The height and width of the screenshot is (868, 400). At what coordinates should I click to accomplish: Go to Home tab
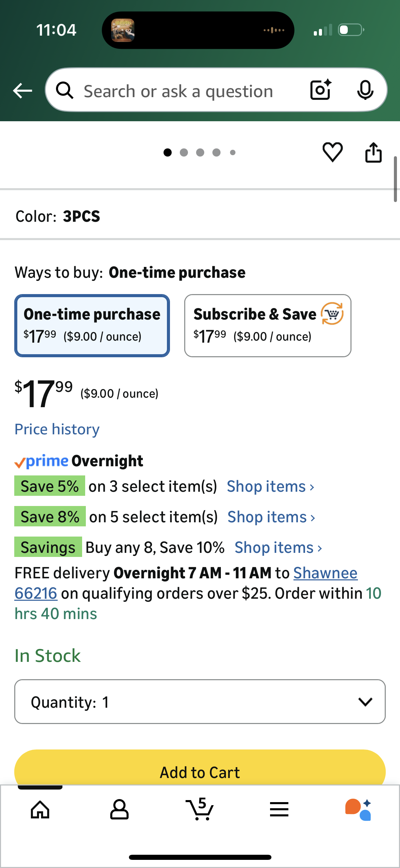pos(40,810)
